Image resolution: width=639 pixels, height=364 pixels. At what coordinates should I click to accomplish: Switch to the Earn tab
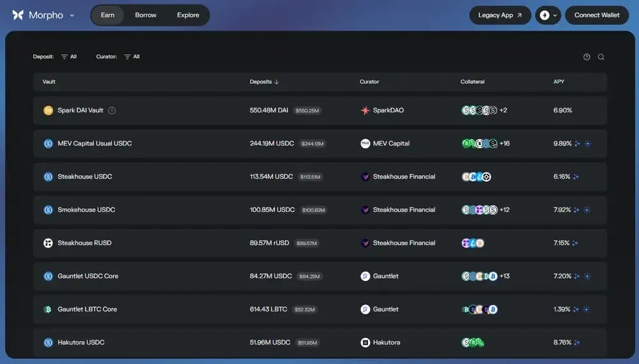[x=107, y=15]
